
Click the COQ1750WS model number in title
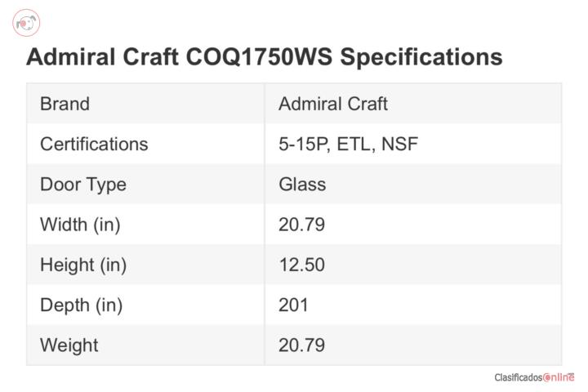(x=259, y=57)
